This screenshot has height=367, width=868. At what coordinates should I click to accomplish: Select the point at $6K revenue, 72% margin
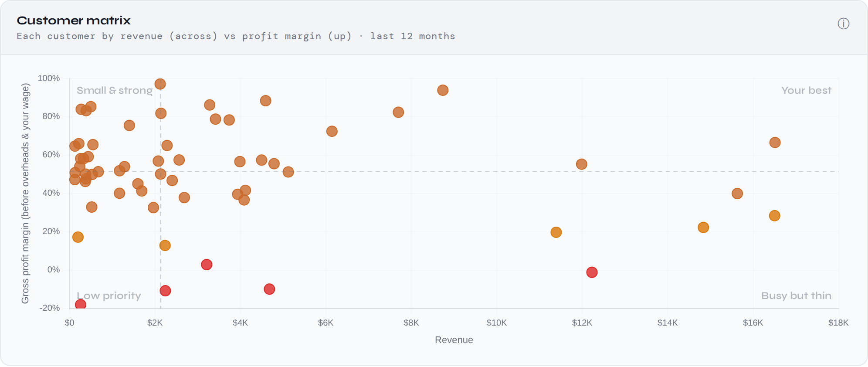pyautogui.click(x=332, y=131)
